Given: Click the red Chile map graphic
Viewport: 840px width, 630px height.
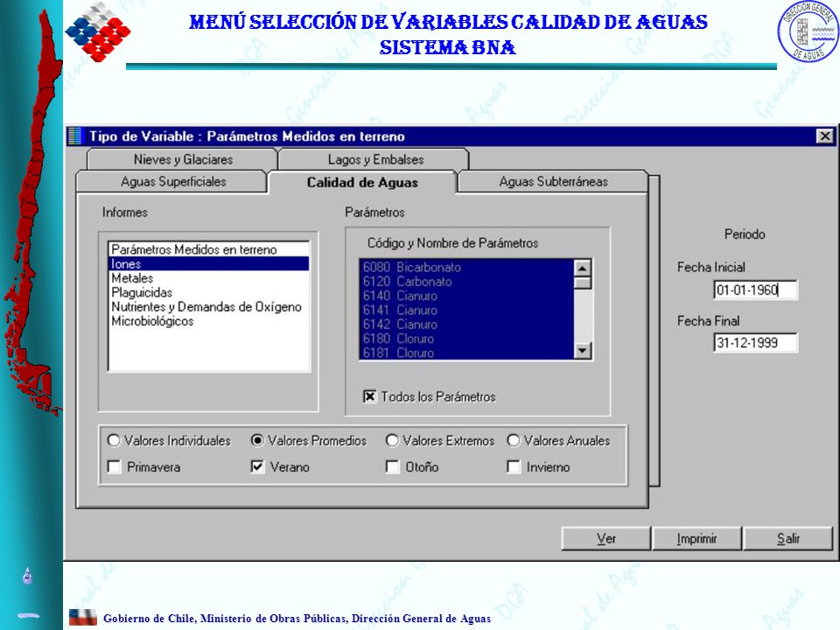Looking at the screenshot, I should click(x=33, y=214).
